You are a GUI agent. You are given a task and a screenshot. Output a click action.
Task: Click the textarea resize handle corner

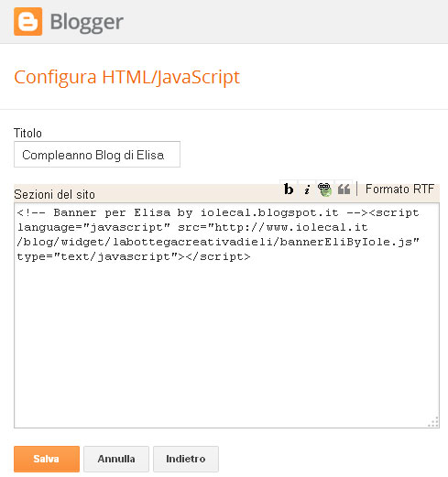[433, 422]
